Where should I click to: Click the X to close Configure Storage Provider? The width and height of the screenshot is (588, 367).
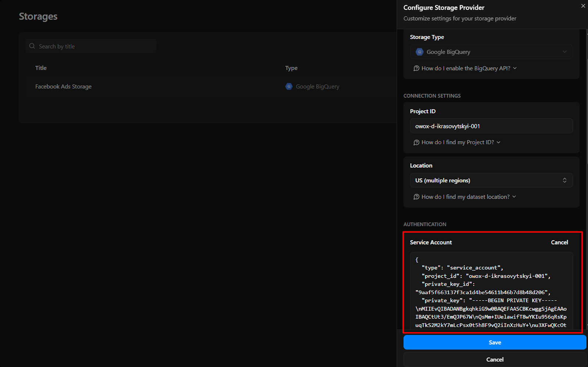point(583,6)
